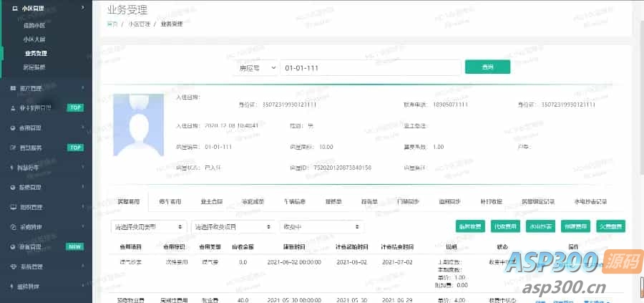Open the 房屋号 search type dropdown
Screen dimensions: 644x303
point(255,67)
